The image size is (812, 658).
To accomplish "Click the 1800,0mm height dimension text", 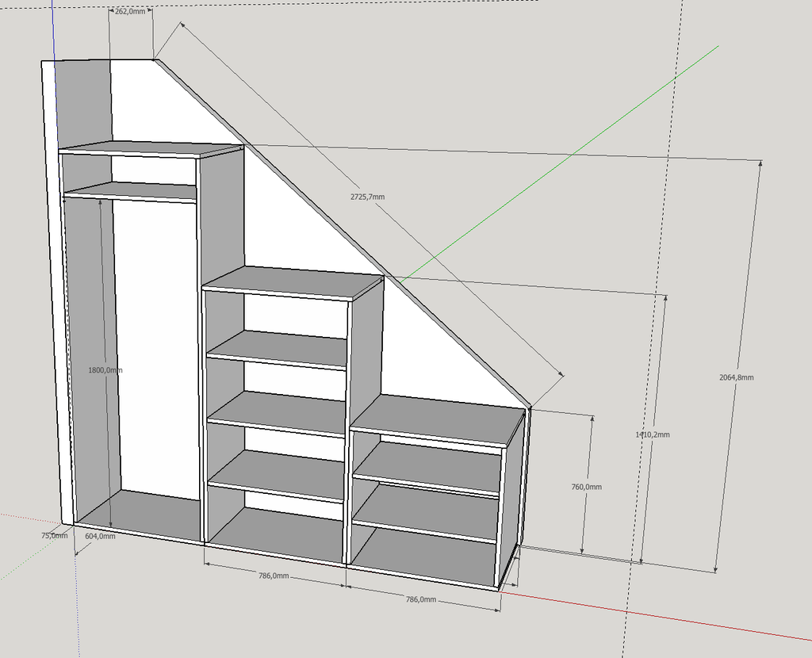I will pos(105,370).
